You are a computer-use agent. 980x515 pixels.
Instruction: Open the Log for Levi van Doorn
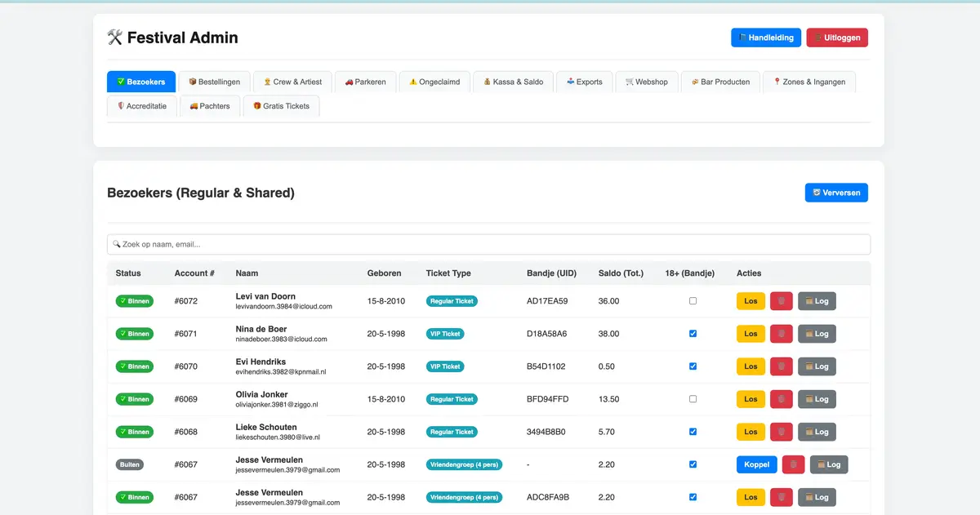click(x=817, y=301)
